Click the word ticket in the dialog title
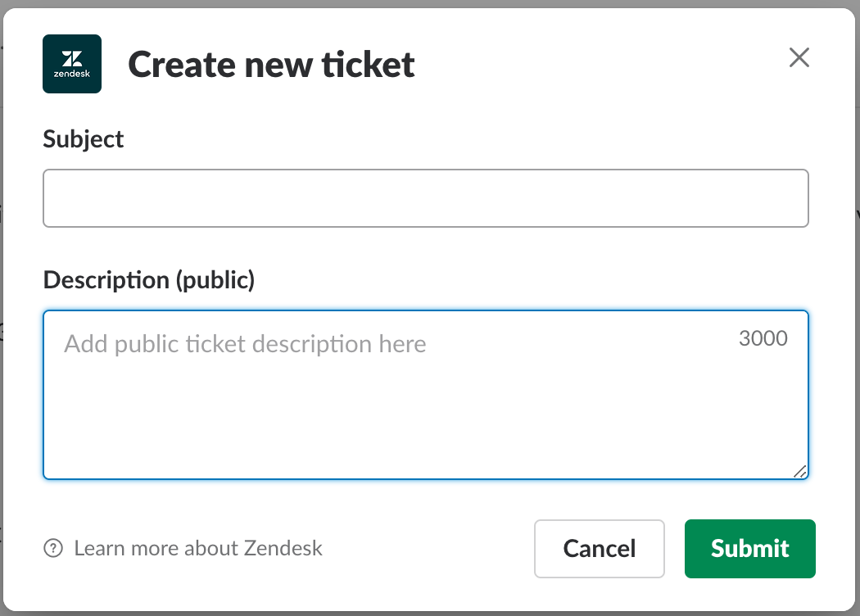This screenshot has width=860, height=616. pyautogui.click(x=368, y=64)
